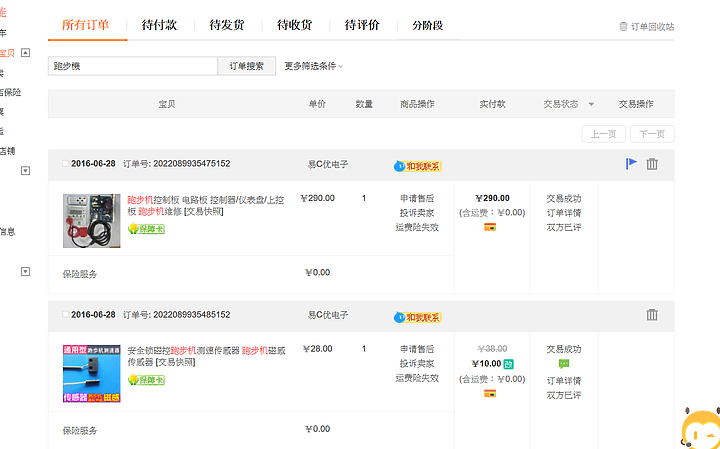This screenshot has height=449, width=720.
Task: Click the green 改 price-change badge
Action: pyautogui.click(x=508, y=364)
